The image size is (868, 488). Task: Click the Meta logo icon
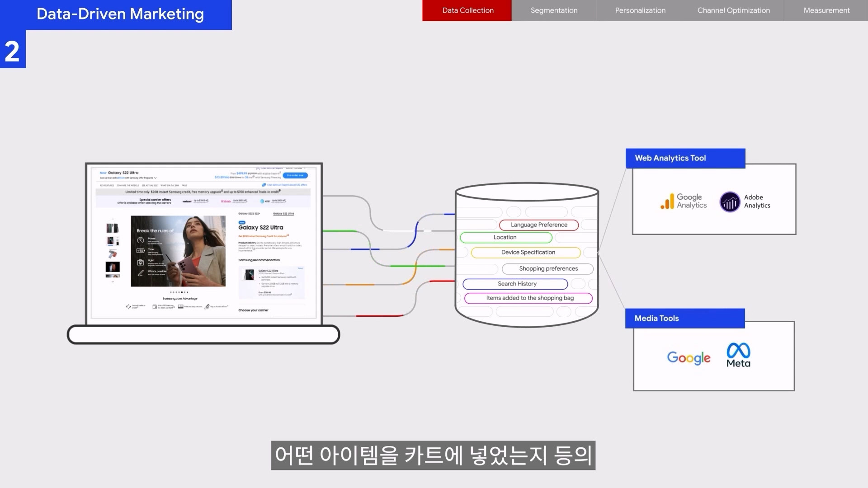click(738, 351)
